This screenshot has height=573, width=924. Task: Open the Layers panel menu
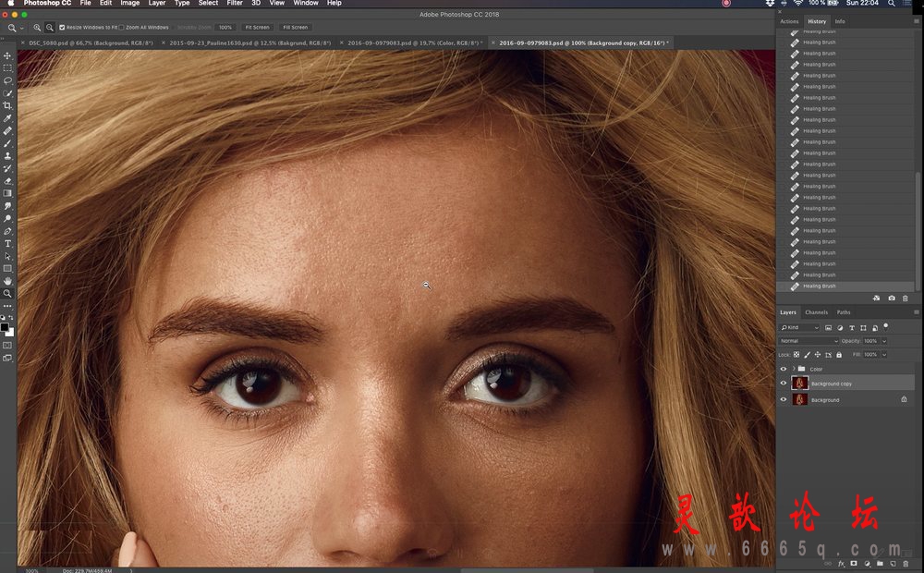click(917, 312)
